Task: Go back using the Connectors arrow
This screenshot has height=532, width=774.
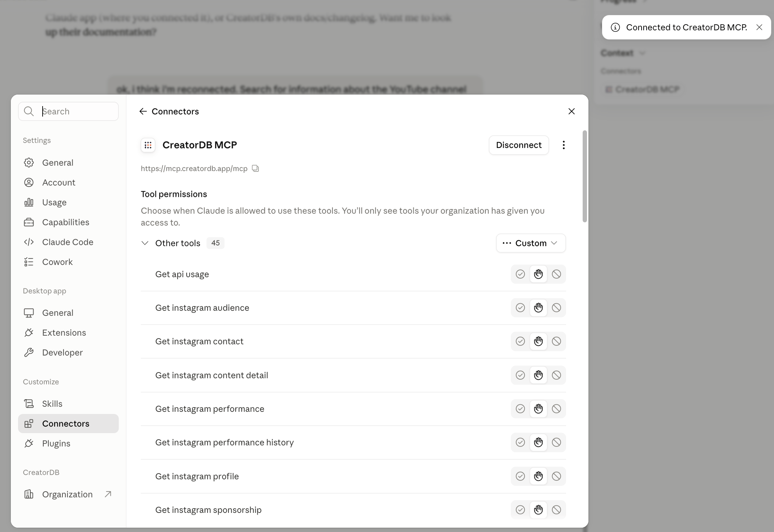Action: coord(143,112)
